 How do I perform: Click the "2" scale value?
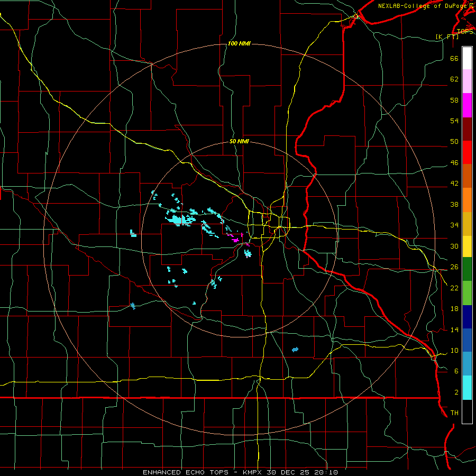pyautogui.click(x=456, y=392)
